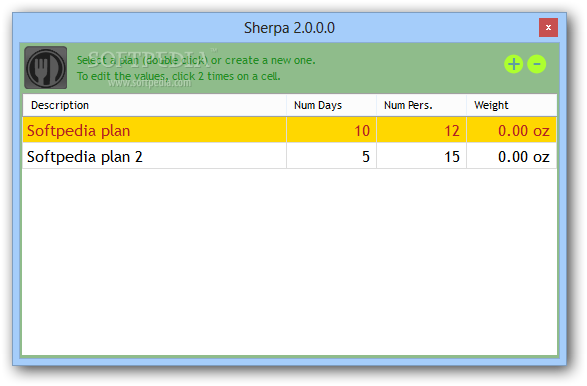Sort by the Description column header
This screenshot has width=587, height=386.
(x=154, y=105)
